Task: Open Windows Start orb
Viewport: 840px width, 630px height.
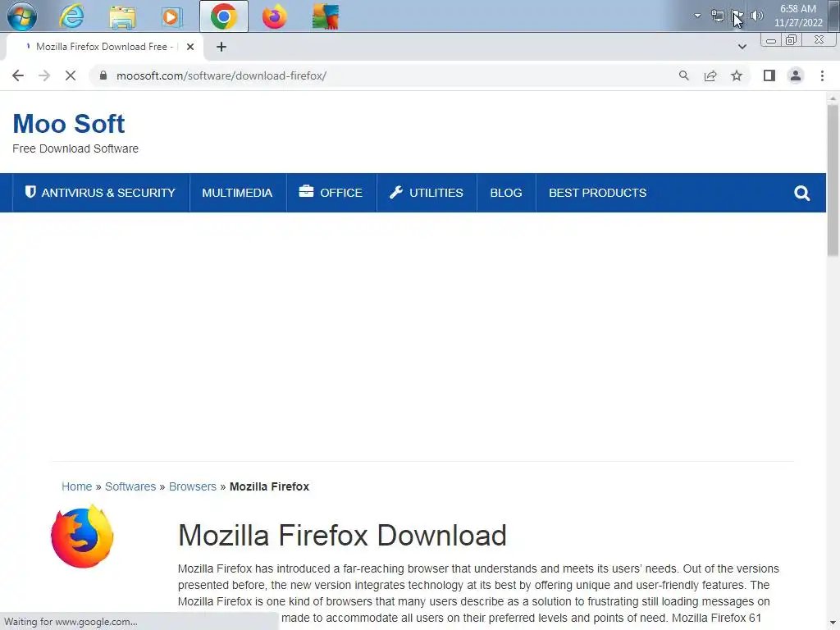Action: pos(22,16)
